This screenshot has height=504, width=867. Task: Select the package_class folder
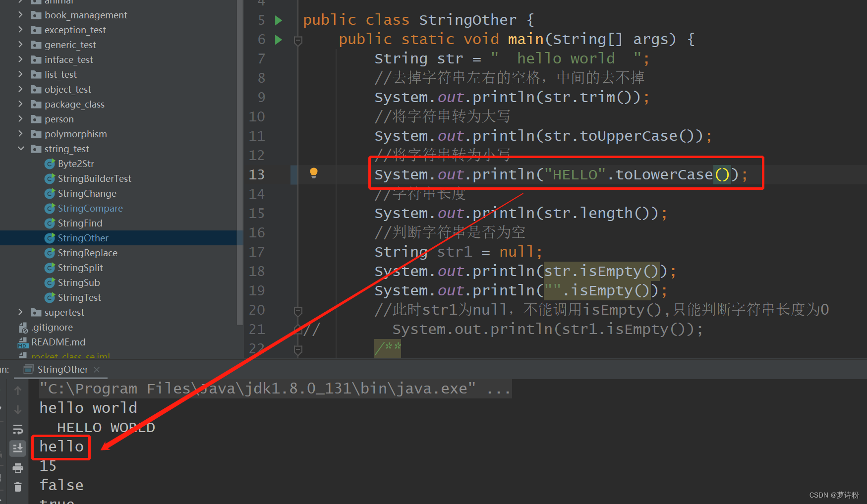coord(74,104)
